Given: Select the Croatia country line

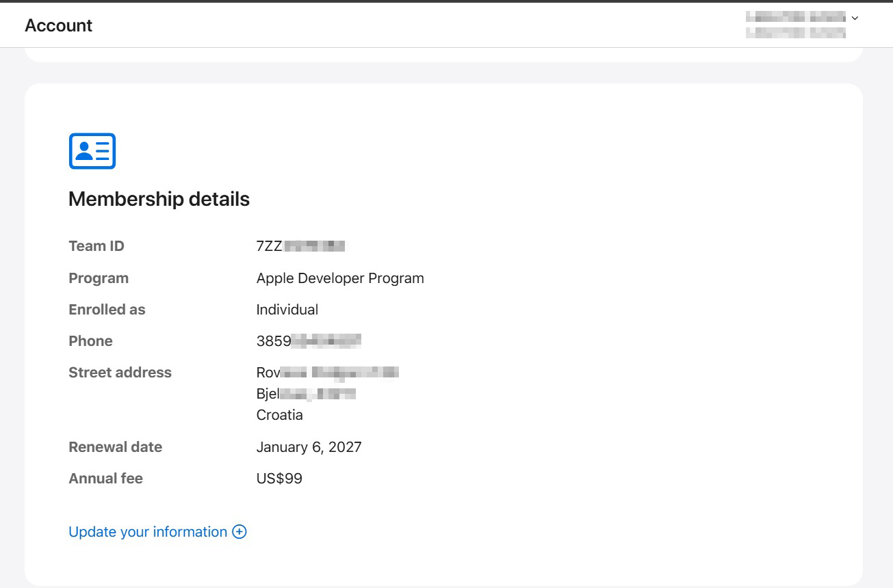Looking at the screenshot, I should (279, 415).
